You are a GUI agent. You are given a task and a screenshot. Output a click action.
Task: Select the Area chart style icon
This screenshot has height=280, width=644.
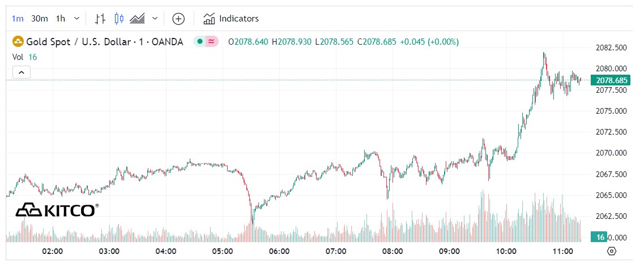click(137, 19)
